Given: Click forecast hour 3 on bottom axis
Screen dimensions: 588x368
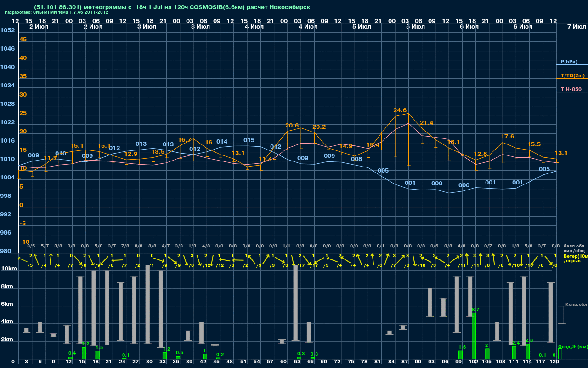Looking at the screenshot, I should tap(27, 362).
